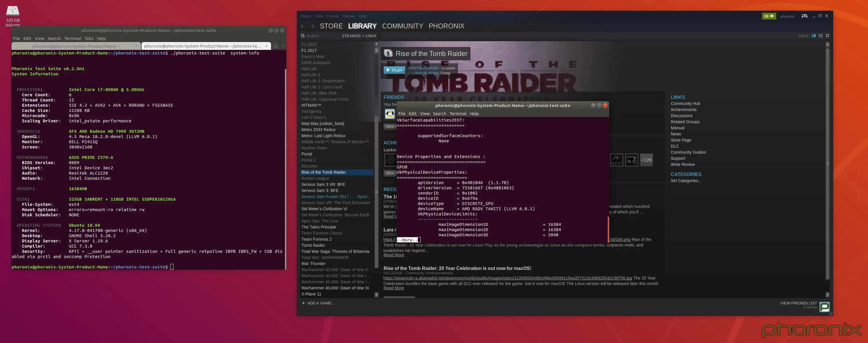868x343 pixels.
Task: Click the Steam main panel scroll down arrow
Action: pos(827,294)
